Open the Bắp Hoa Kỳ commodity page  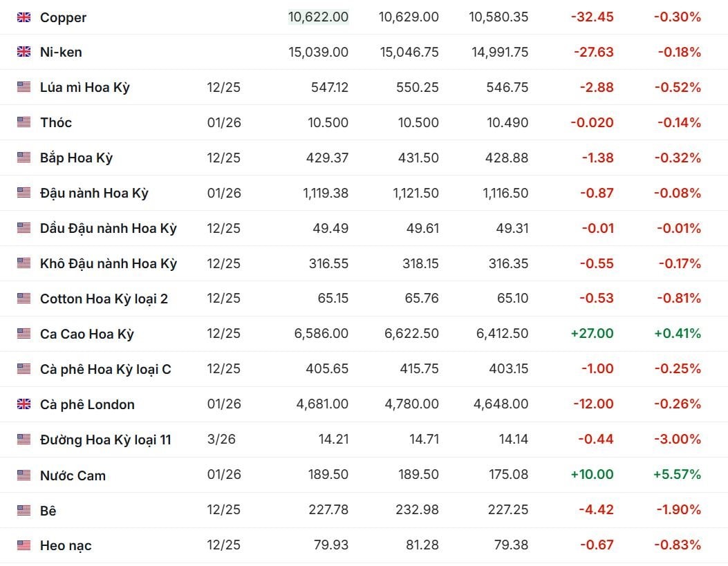pyautogui.click(x=76, y=158)
